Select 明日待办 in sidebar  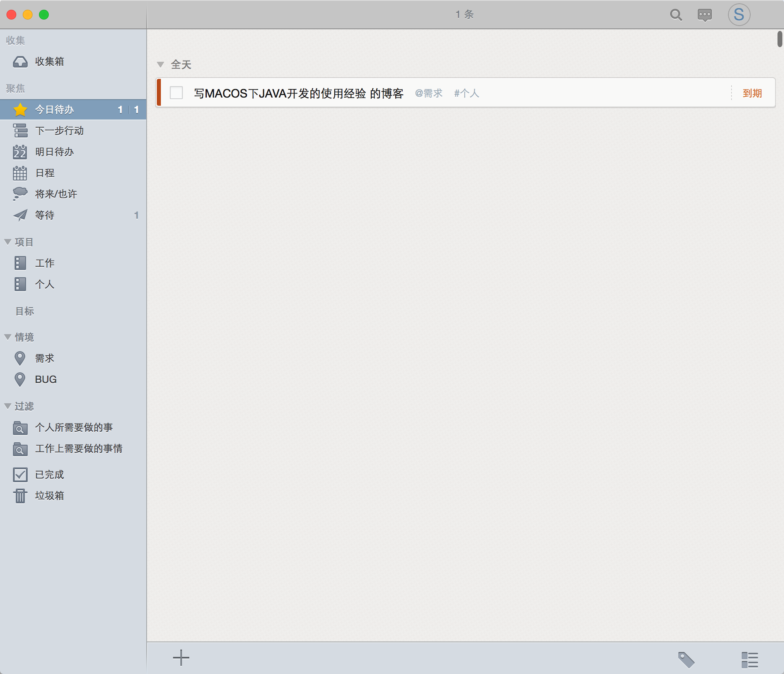(x=54, y=152)
